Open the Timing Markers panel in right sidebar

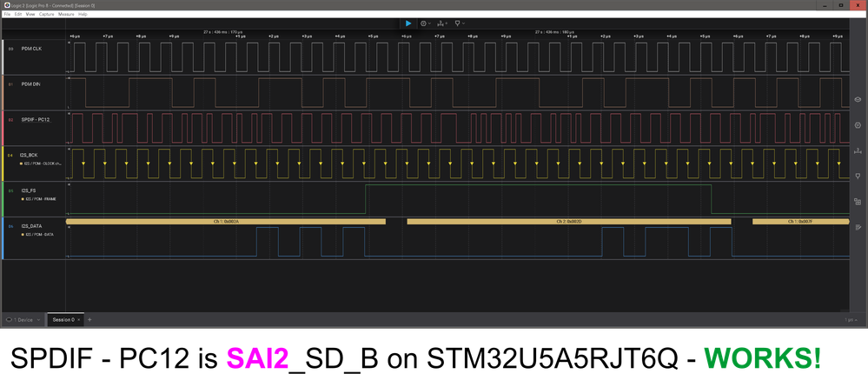(x=858, y=176)
